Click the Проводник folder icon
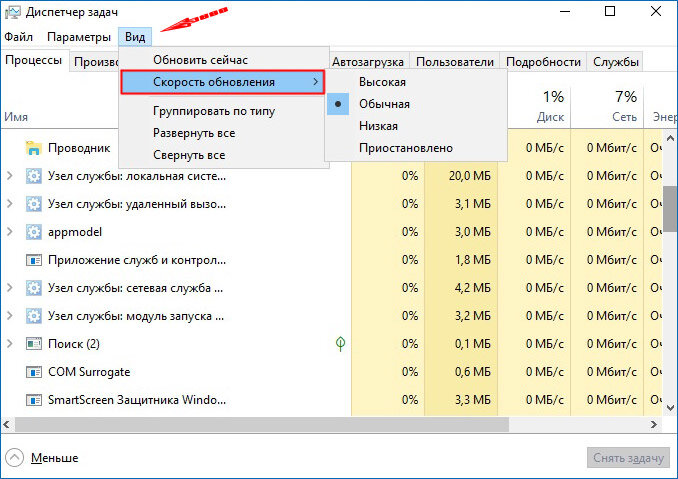This screenshot has height=479, width=678. (x=33, y=148)
